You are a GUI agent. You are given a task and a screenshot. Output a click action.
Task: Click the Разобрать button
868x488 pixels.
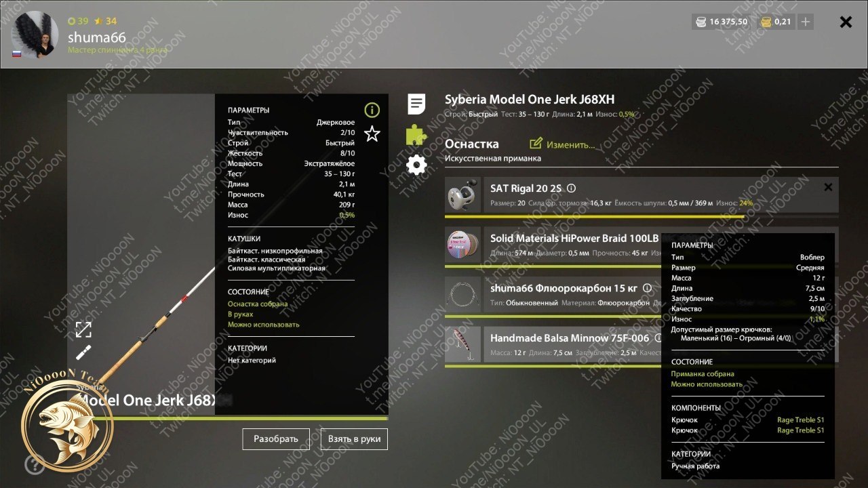point(276,439)
